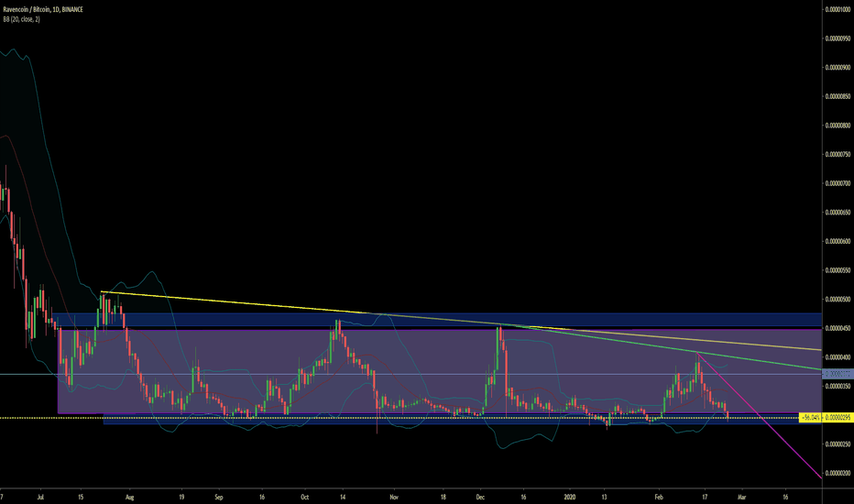Select the upper blue resistance zone rectangle

click(436, 319)
